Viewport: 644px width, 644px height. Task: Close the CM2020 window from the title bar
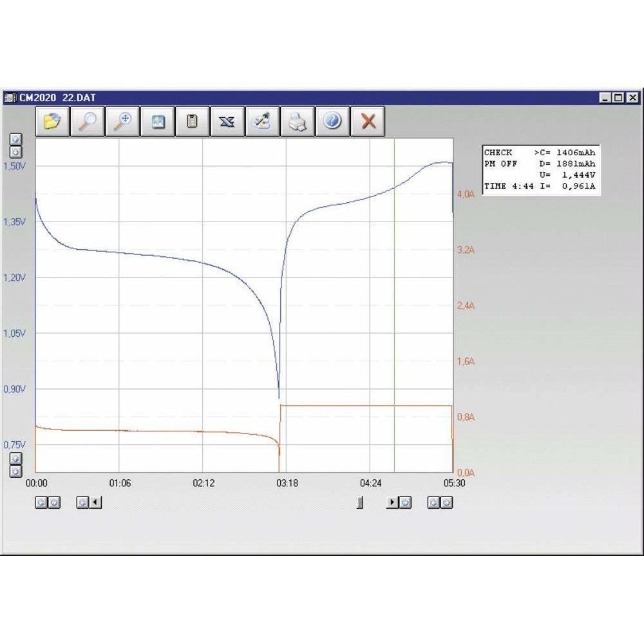tap(633, 98)
